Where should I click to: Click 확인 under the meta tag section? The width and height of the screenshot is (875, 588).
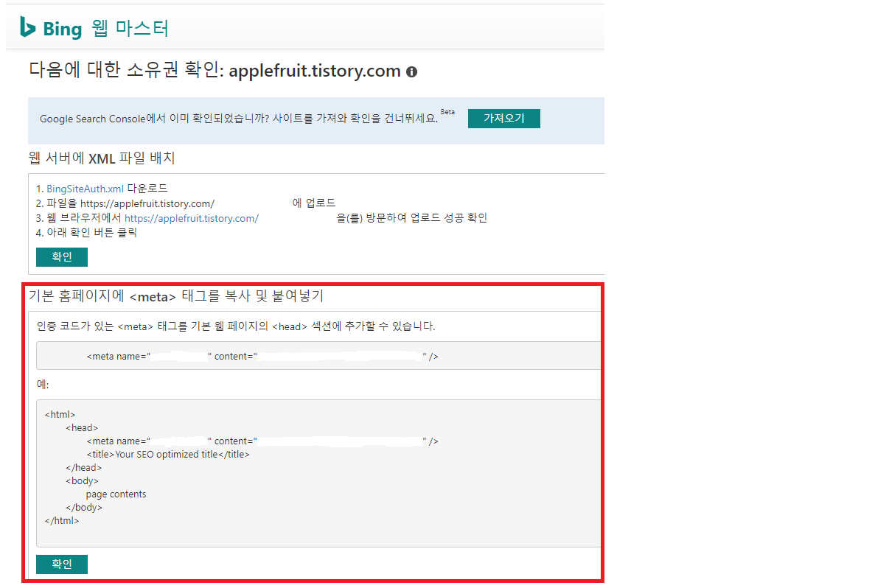62,564
